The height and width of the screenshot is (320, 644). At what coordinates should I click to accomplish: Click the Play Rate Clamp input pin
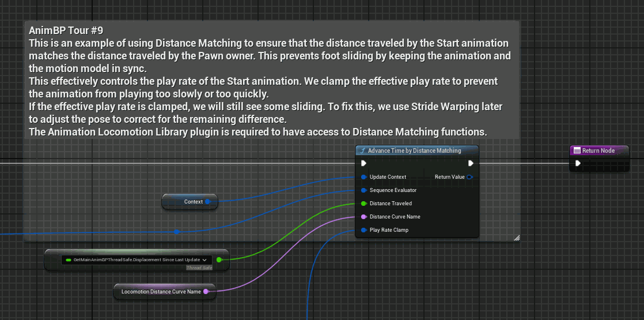point(363,230)
